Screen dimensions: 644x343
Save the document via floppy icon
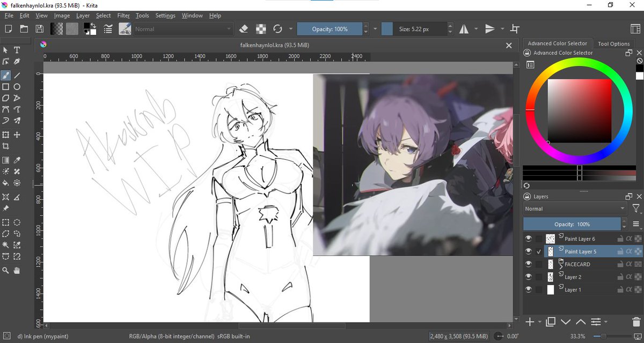coord(39,29)
